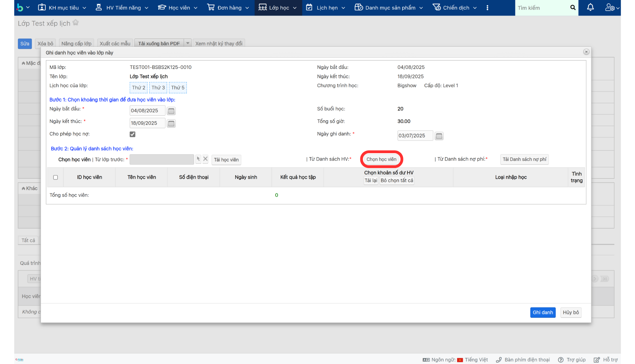635x364 pixels.
Task: Open calendar picker for Ngày kết thúc
Action: (171, 123)
